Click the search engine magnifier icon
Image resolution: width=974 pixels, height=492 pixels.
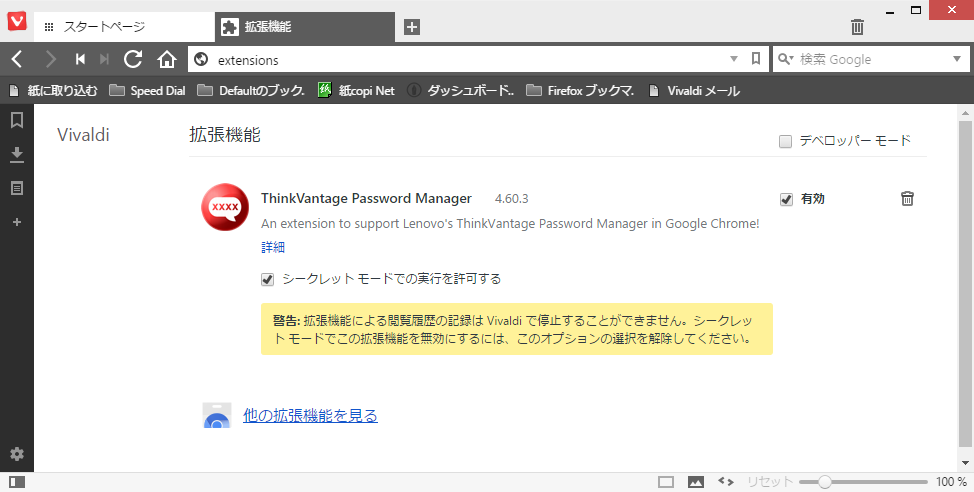click(786, 59)
